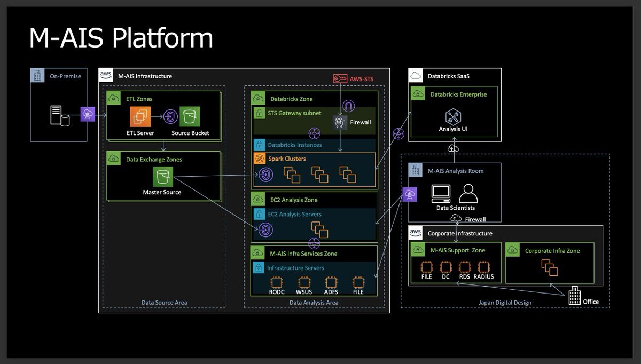
Task: Click the "AWS-STS" red label
Action: tap(362, 79)
